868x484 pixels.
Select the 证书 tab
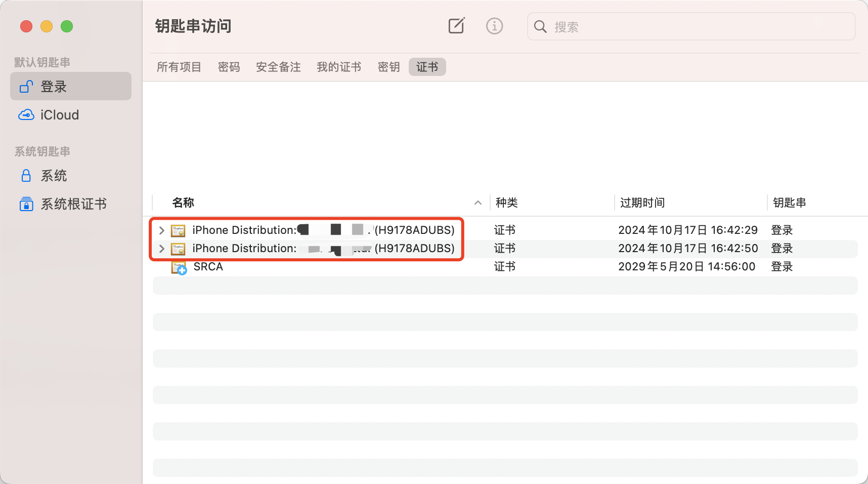(x=427, y=67)
